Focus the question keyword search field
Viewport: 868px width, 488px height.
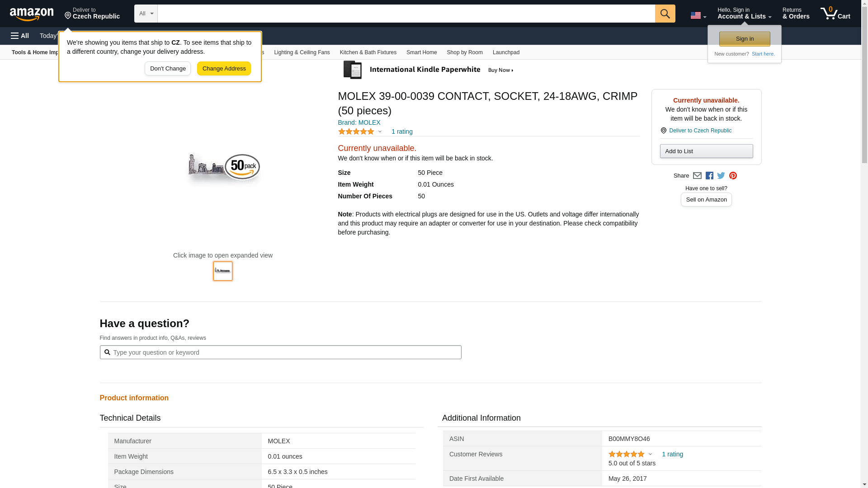(x=285, y=352)
